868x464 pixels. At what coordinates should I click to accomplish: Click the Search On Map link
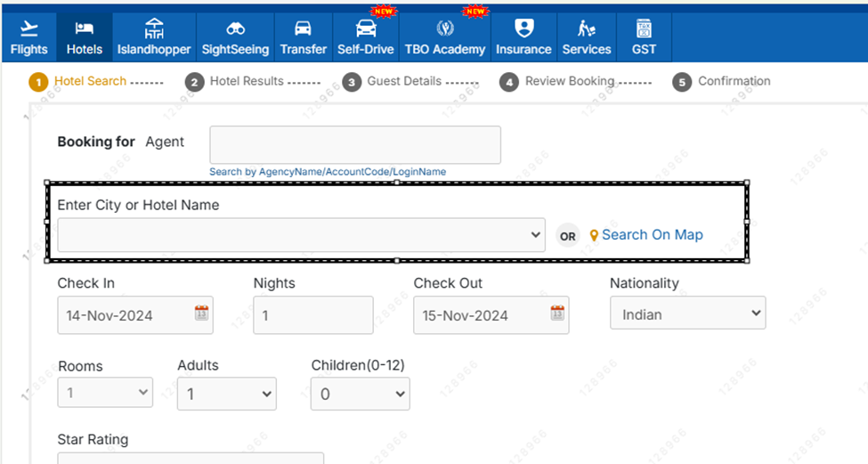652,235
